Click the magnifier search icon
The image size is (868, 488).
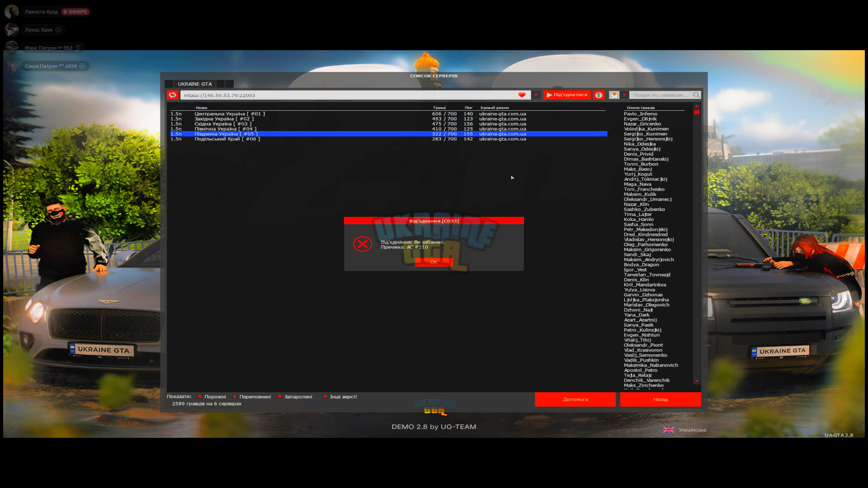(697, 95)
